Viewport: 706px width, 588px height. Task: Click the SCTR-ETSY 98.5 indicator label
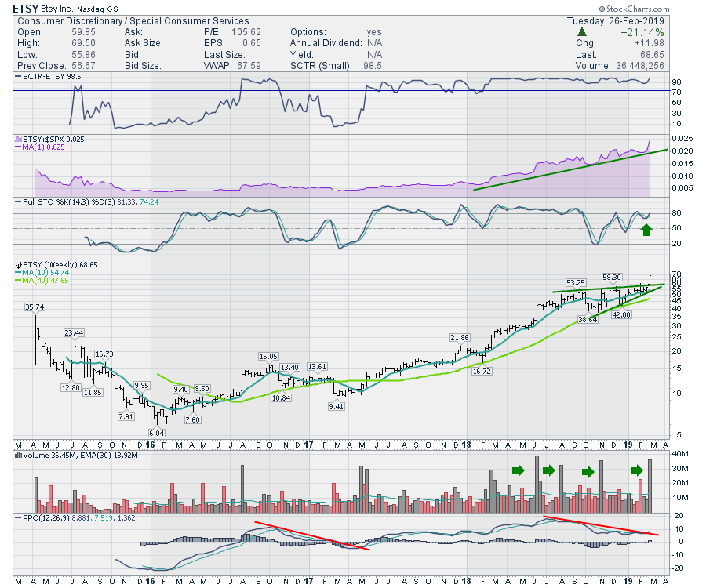(x=49, y=77)
